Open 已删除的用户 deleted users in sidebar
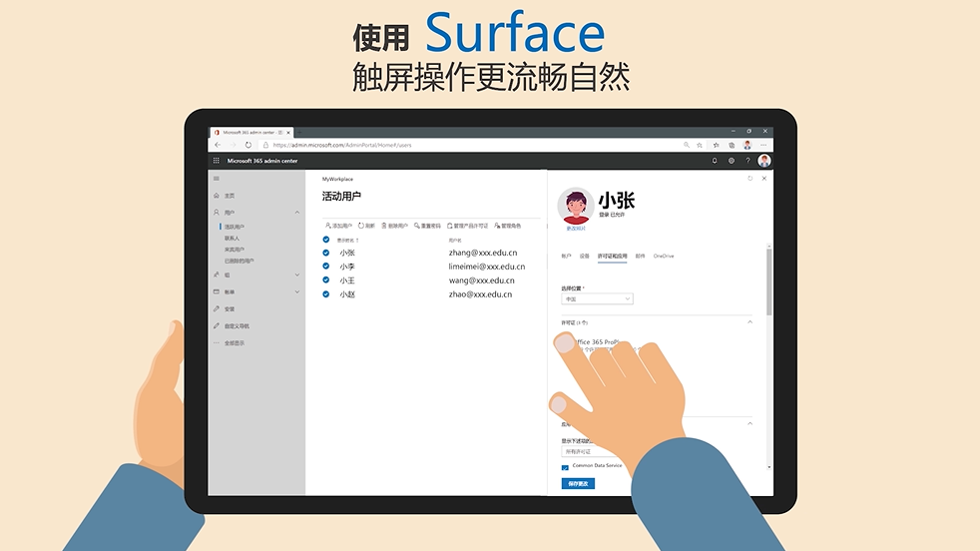The image size is (980, 551). [x=240, y=261]
